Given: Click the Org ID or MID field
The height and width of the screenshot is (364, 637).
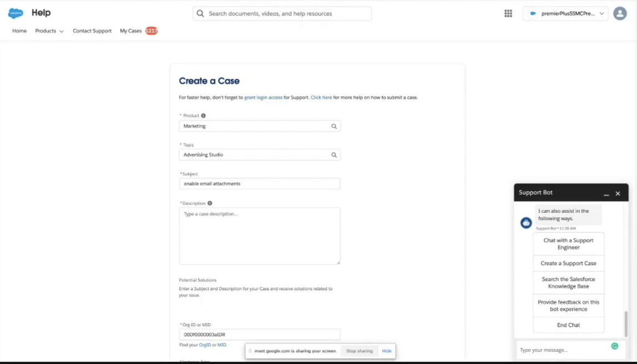Looking at the screenshot, I should pyautogui.click(x=260, y=335).
